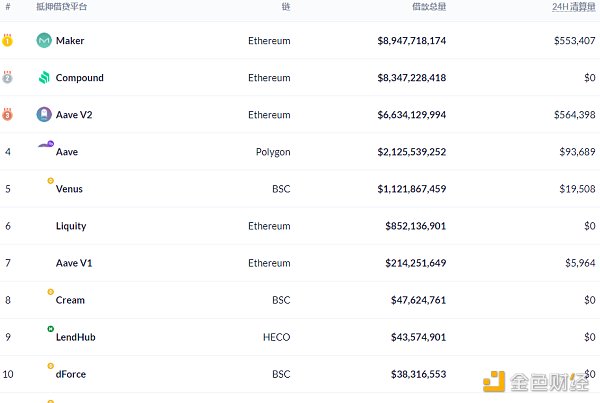This screenshot has height=403, width=600.
Task: Click the small badge above Venus
Action: point(51,181)
